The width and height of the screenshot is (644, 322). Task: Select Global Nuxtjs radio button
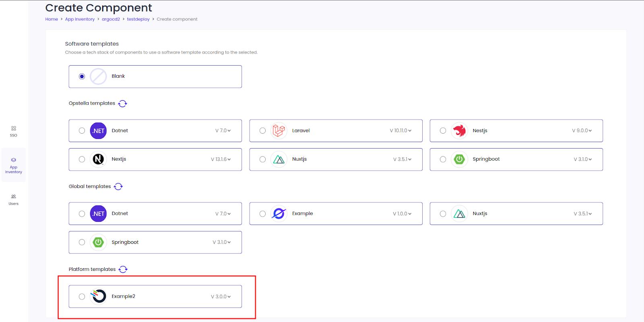coord(443,214)
